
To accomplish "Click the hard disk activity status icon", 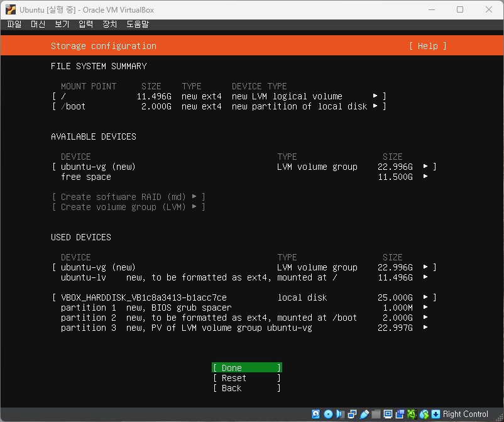I will [x=315, y=414].
